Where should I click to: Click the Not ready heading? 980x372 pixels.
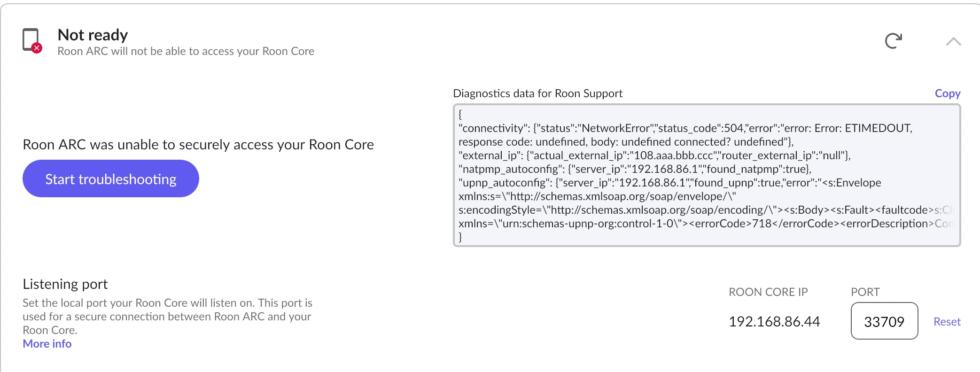(93, 35)
